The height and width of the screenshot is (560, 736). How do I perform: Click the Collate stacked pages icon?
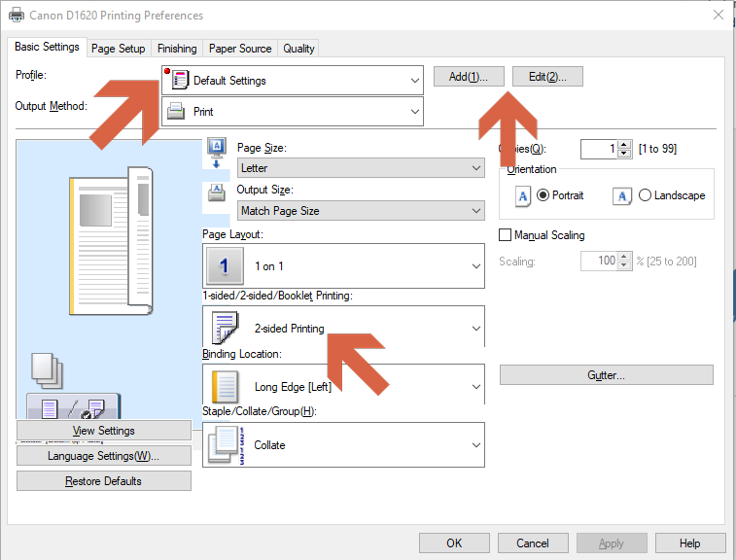[225, 445]
